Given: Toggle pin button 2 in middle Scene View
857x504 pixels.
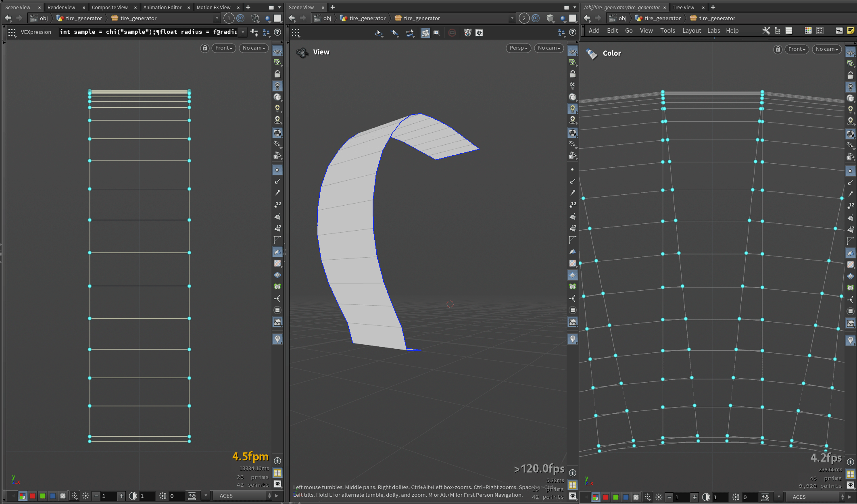Looking at the screenshot, I should click(x=524, y=18).
